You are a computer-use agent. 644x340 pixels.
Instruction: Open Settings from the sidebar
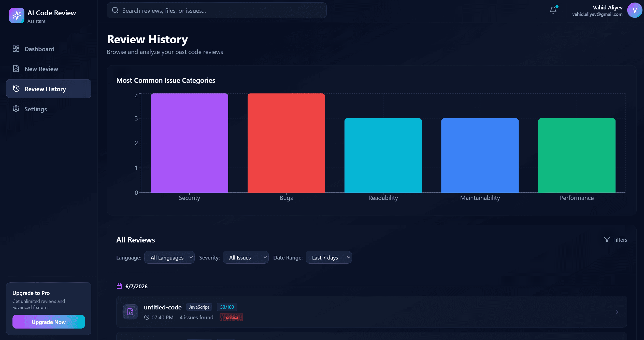click(49, 109)
